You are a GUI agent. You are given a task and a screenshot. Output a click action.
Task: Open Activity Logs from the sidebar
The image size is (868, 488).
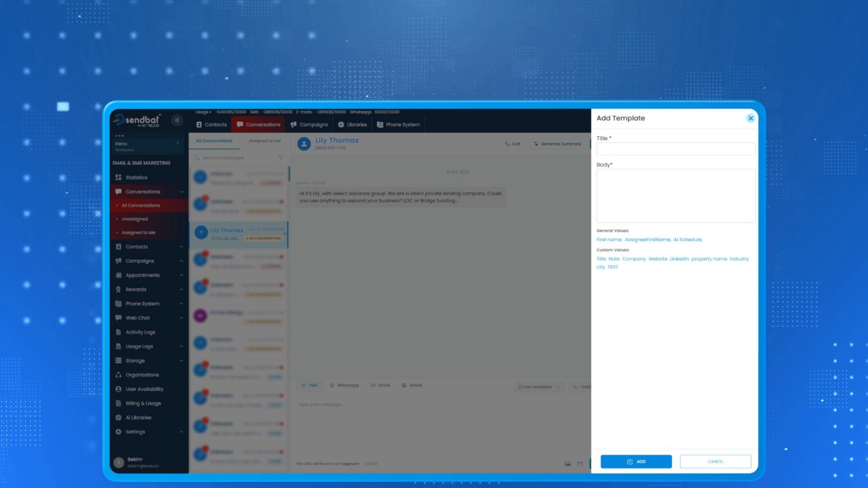(140, 332)
